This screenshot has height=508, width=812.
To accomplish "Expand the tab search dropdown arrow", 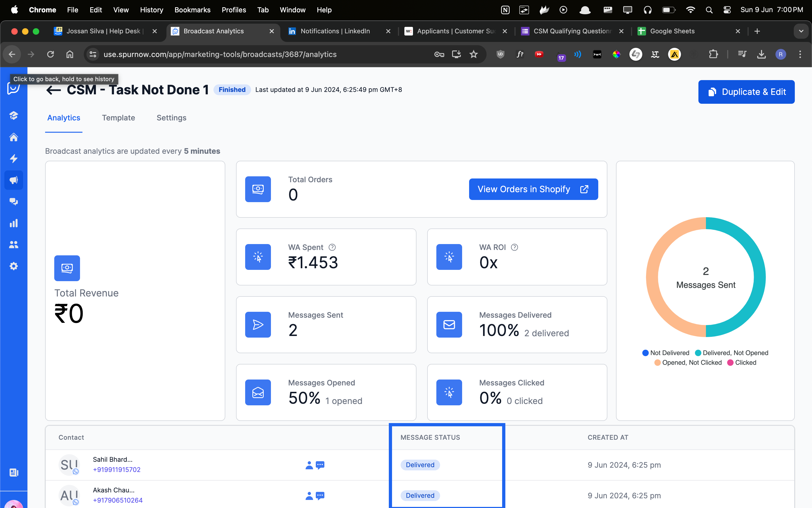I will coord(801,31).
